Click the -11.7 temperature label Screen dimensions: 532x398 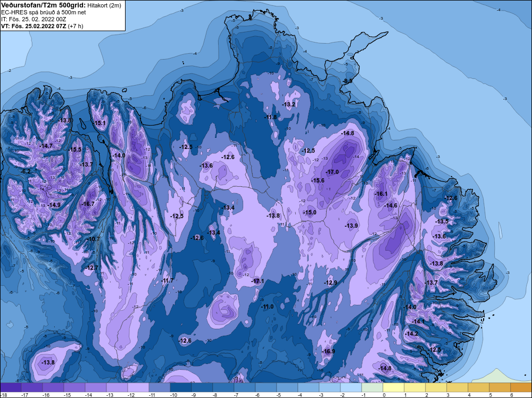coord(167,280)
